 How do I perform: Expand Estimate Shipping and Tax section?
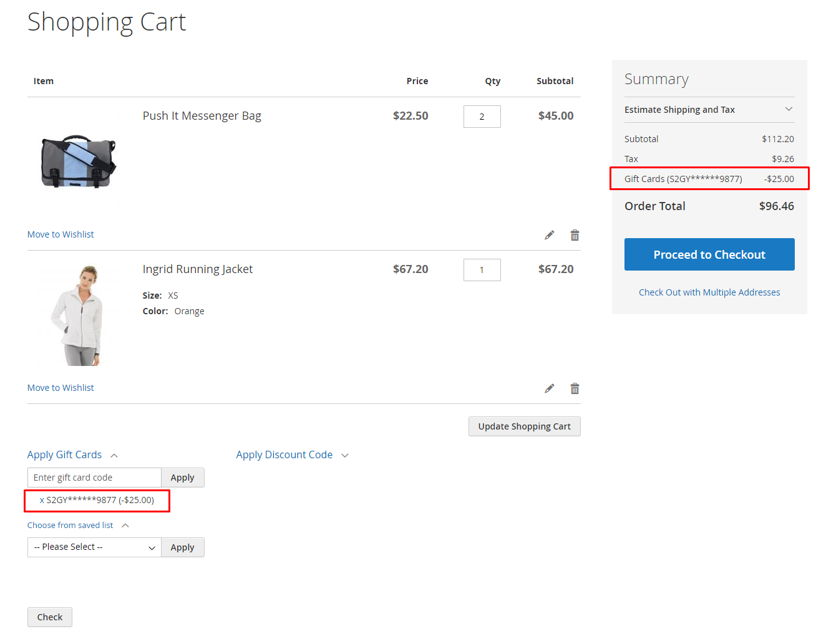click(709, 110)
